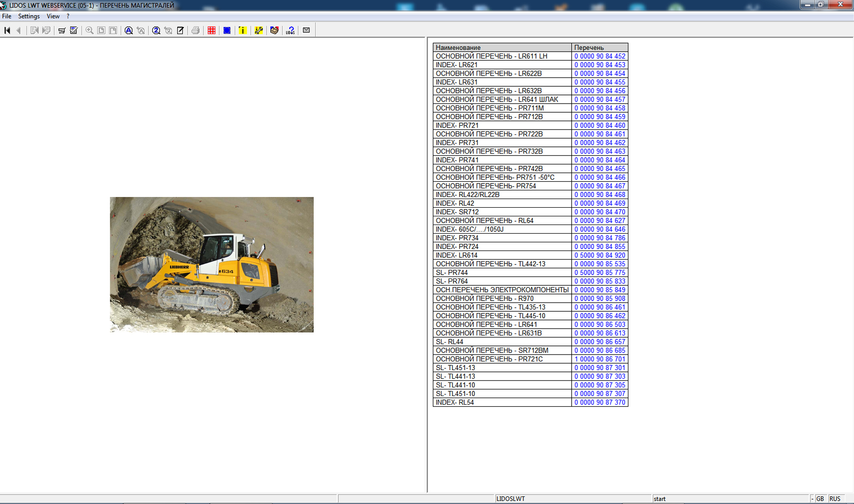This screenshot has width=854, height=504.
Task: Click the order checklist icon
Action: (74, 30)
